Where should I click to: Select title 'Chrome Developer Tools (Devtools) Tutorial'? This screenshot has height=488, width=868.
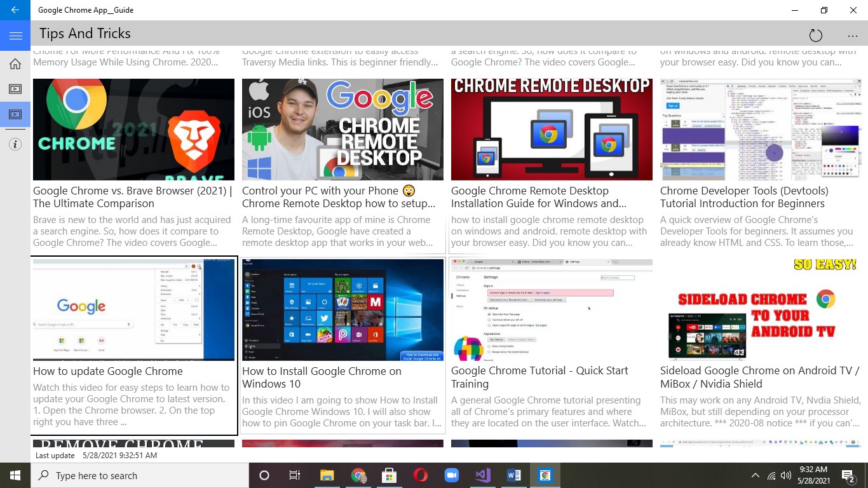(x=744, y=197)
